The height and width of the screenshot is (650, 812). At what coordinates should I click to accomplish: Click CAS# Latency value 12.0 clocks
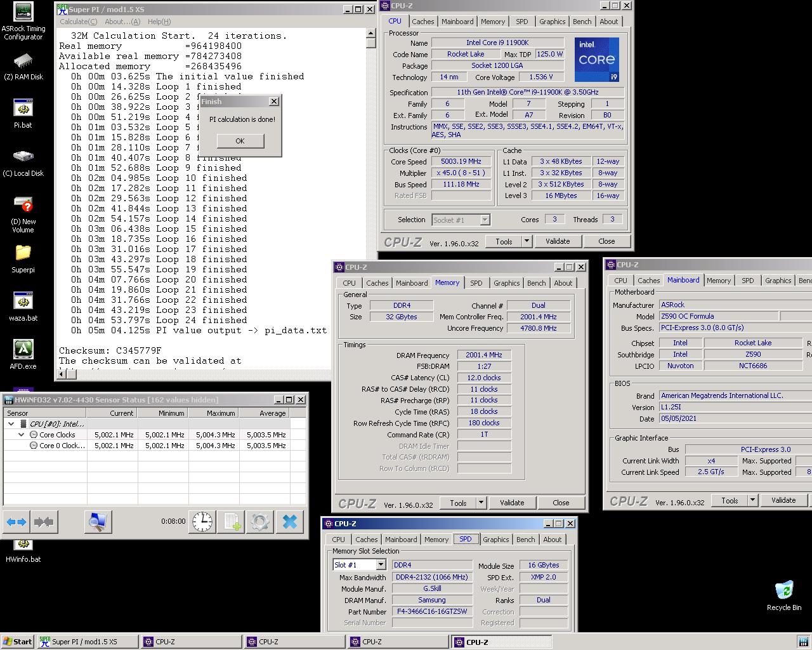[484, 378]
